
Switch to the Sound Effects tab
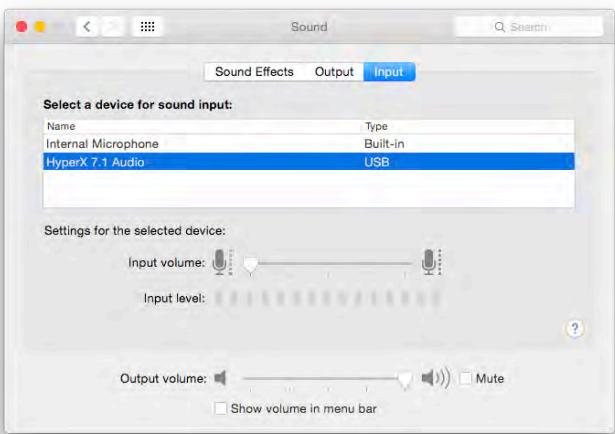(x=254, y=72)
